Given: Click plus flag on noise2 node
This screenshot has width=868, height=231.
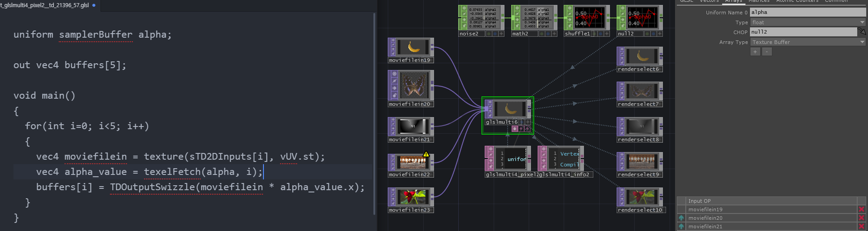Looking at the screenshot, I should click(501, 34).
